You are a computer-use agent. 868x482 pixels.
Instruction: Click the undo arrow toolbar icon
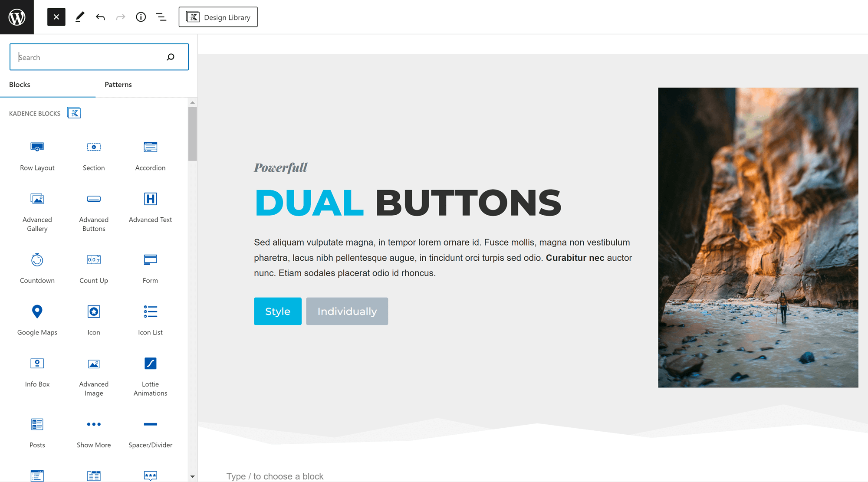coord(99,16)
